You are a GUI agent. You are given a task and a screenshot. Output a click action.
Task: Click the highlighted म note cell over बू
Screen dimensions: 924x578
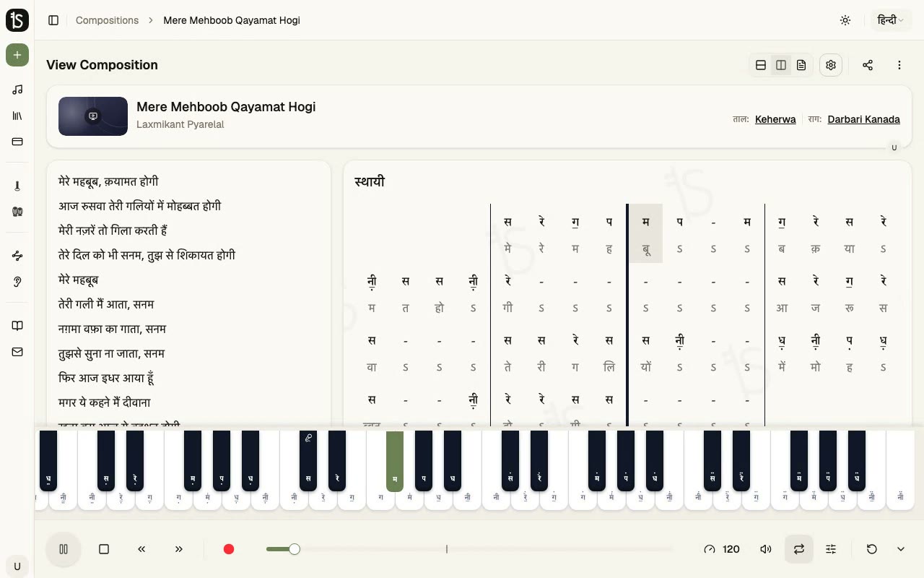[x=645, y=222]
